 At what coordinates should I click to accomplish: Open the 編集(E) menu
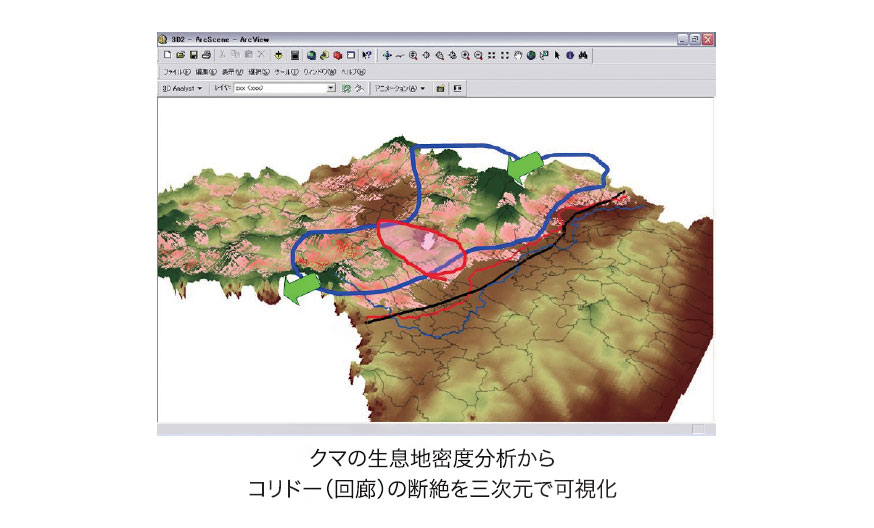[x=206, y=72]
